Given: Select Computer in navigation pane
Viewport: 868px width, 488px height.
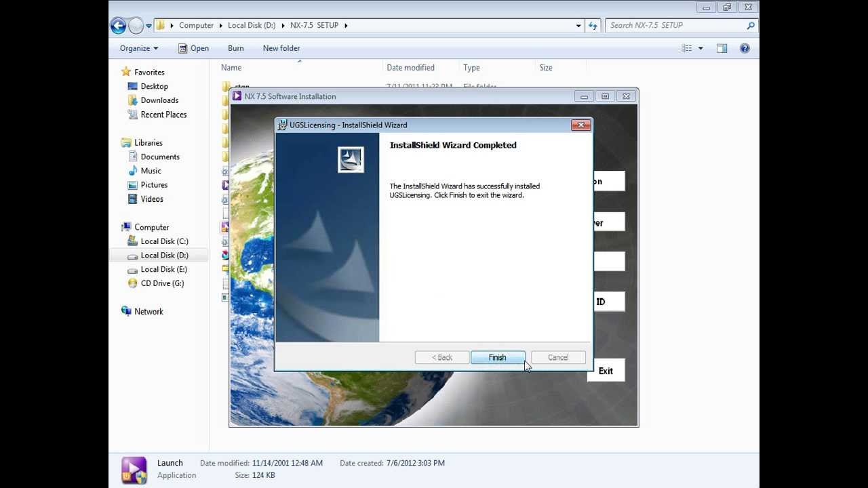Looking at the screenshot, I should (x=151, y=227).
